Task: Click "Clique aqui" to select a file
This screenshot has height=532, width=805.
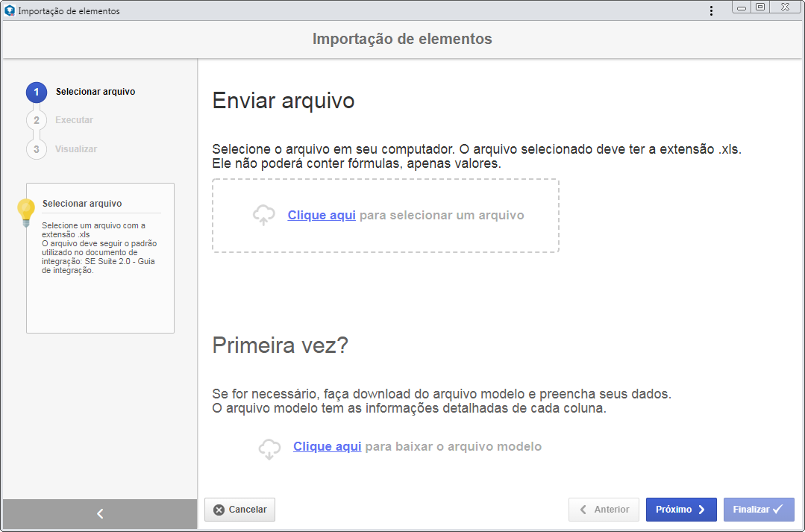Action: pyautogui.click(x=322, y=215)
